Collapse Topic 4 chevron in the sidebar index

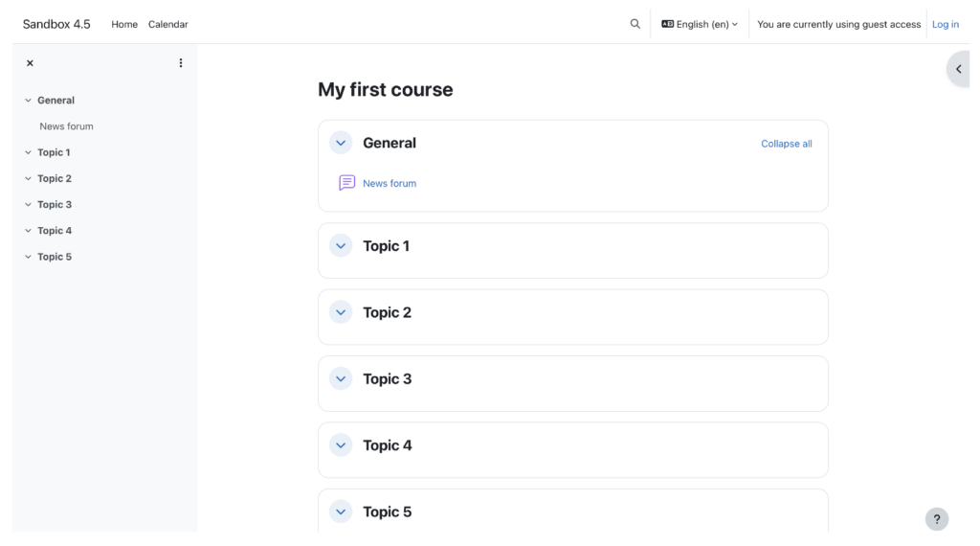[28, 230]
